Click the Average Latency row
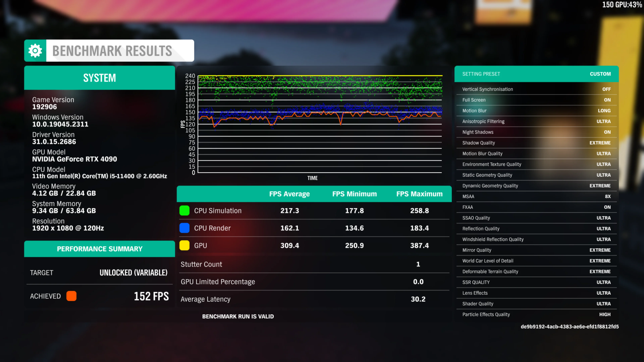 [314, 299]
